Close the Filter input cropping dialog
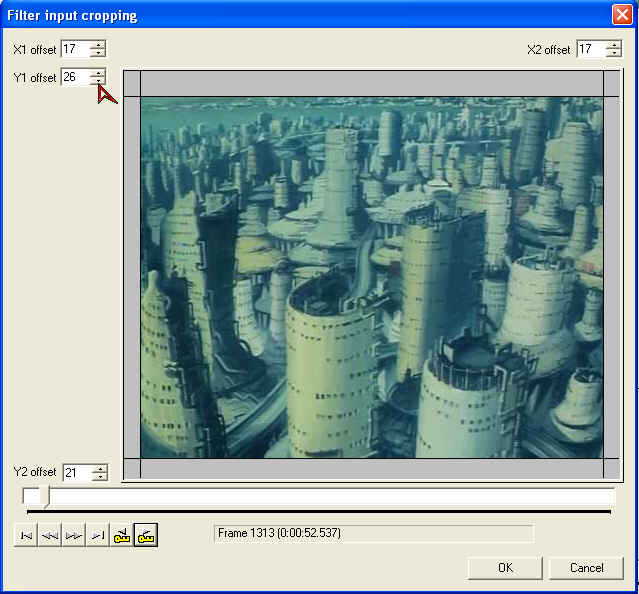Image resolution: width=639 pixels, height=594 pixels. coord(622,15)
